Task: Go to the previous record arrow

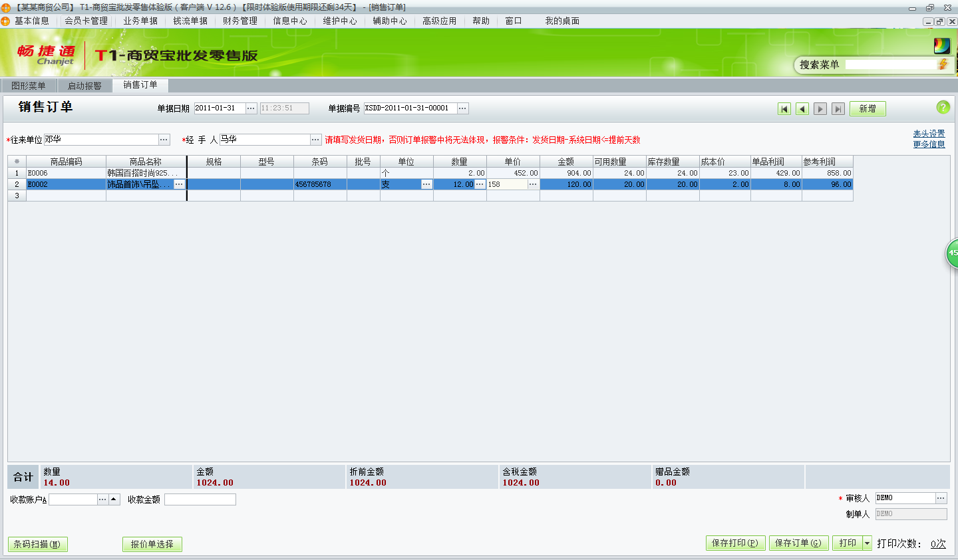Action: coord(802,109)
